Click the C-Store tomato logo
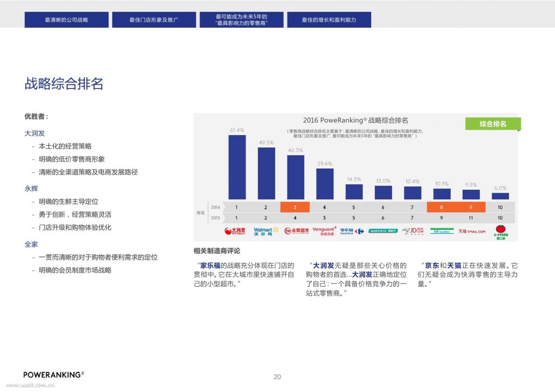 coord(501,231)
